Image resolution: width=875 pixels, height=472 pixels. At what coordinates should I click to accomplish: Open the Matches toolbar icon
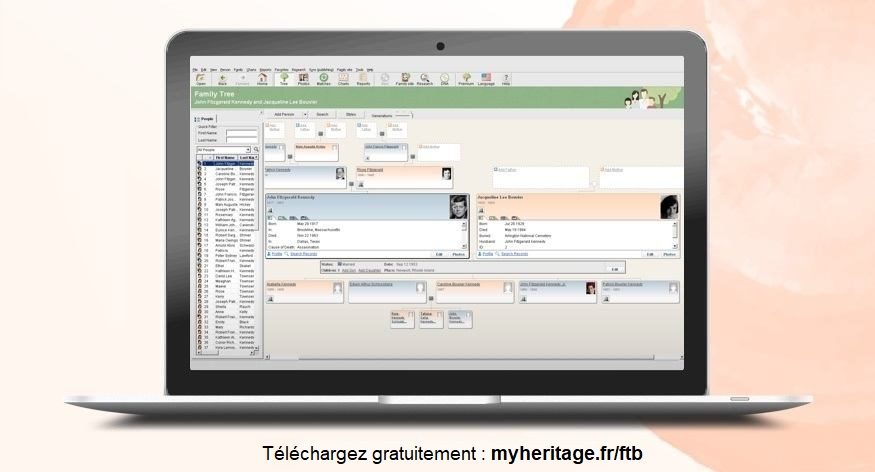tap(324, 79)
